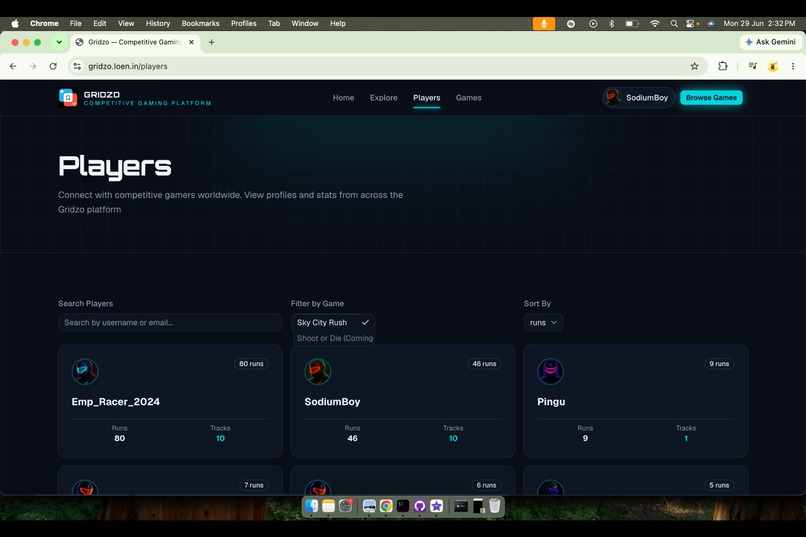The height and width of the screenshot is (537, 806).
Task: Go back to previous page
Action: [x=13, y=66]
